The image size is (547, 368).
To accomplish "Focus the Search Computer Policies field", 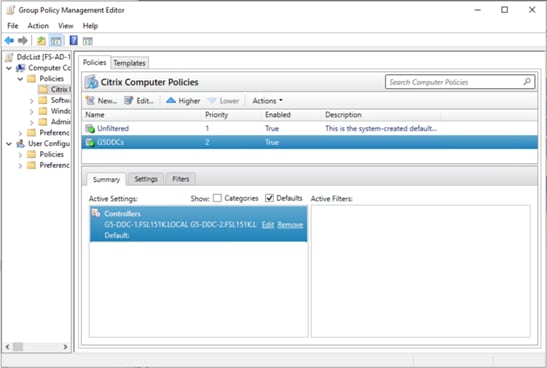I will 460,82.
